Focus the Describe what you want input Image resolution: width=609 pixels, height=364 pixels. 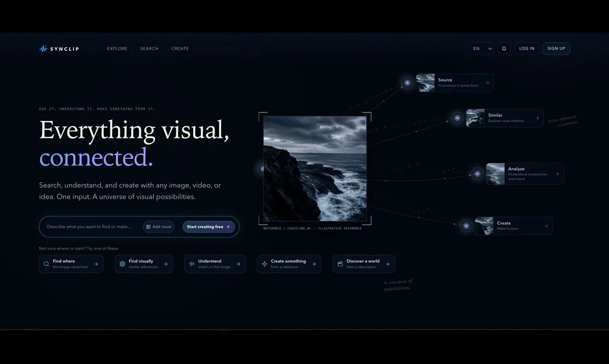coord(90,227)
